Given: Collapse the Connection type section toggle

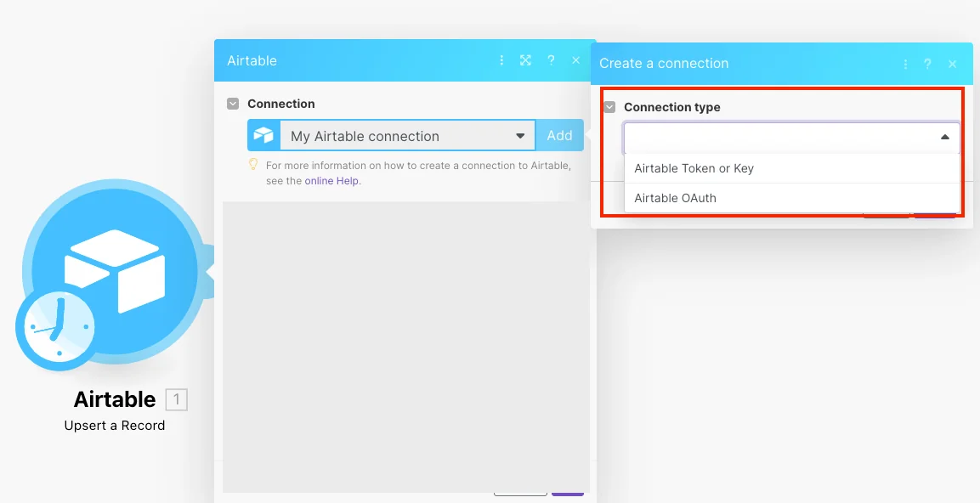Looking at the screenshot, I should point(609,107).
